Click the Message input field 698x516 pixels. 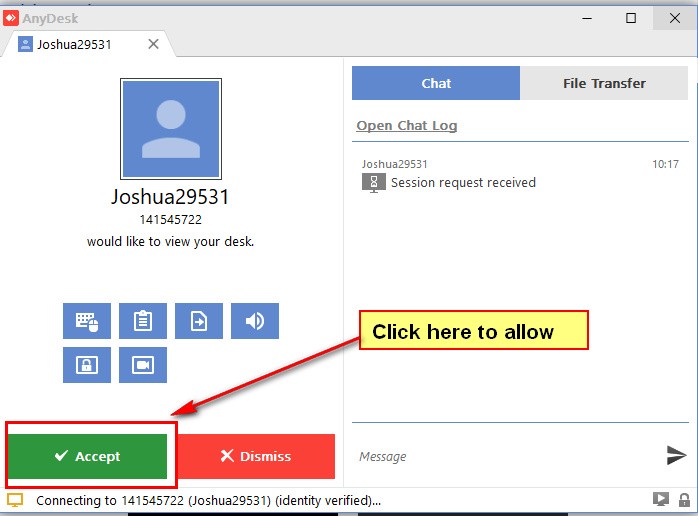click(x=507, y=456)
